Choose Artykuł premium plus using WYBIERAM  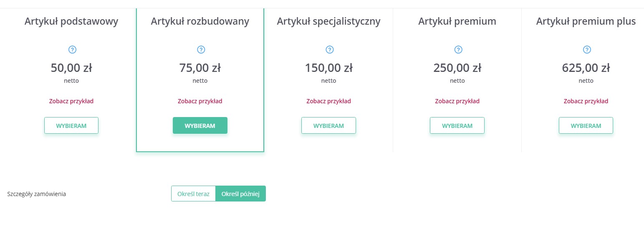586,125
